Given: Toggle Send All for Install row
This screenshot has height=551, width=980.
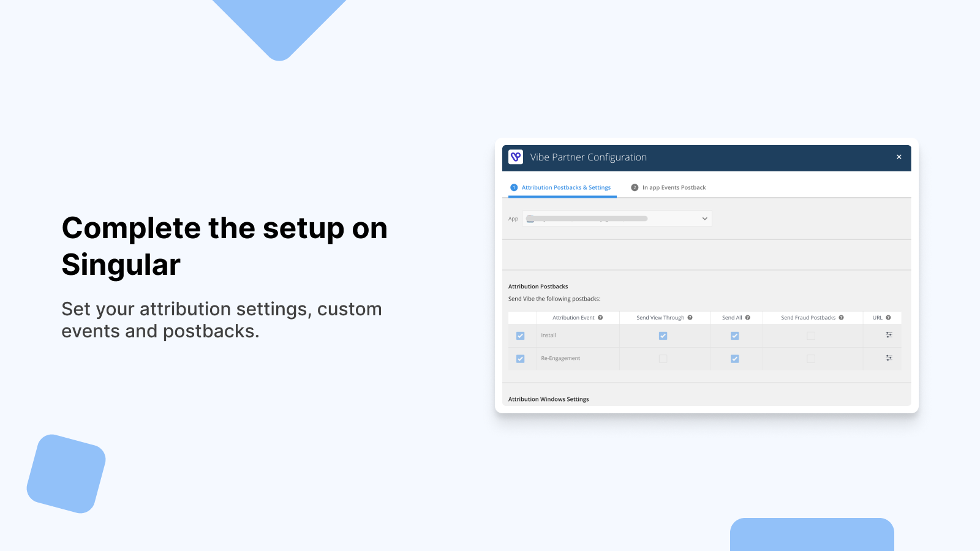Looking at the screenshot, I should point(735,335).
